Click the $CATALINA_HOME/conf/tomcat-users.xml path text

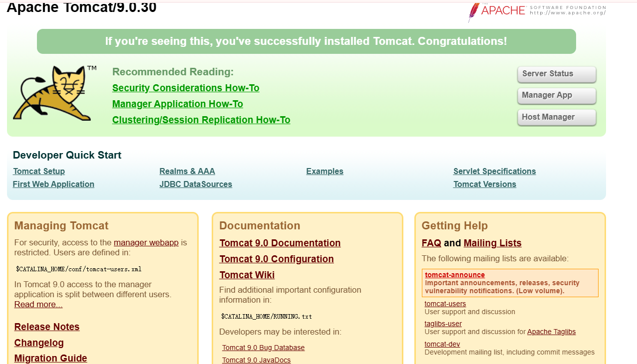click(79, 269)
